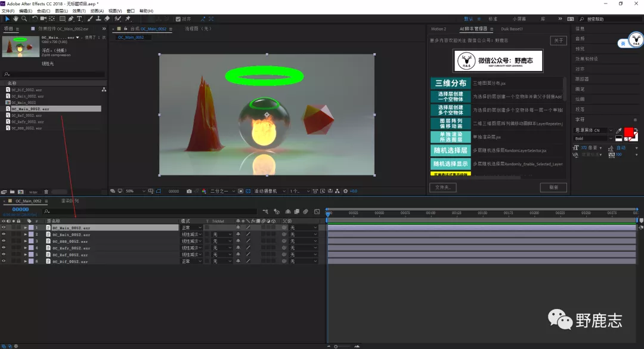Choose the Eraser tool
The image size is (644, 349).
click(107, 19)
